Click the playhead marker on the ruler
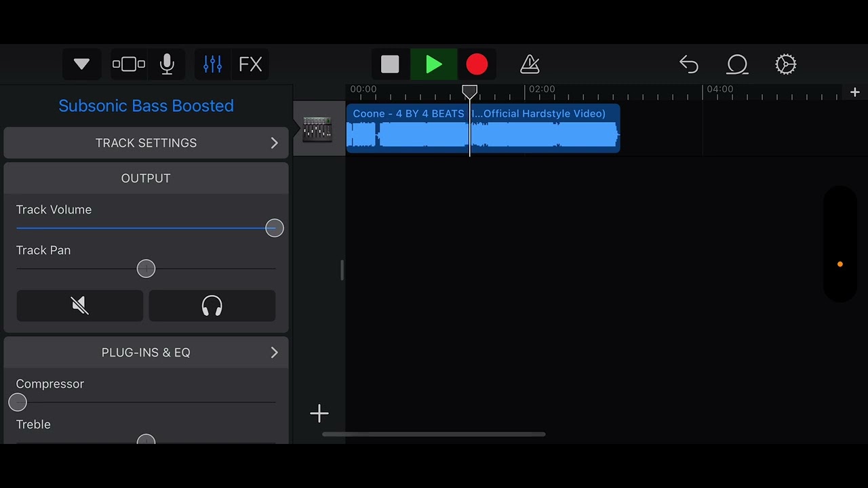Viewport: 868px width, 488px height. point(469,91)
